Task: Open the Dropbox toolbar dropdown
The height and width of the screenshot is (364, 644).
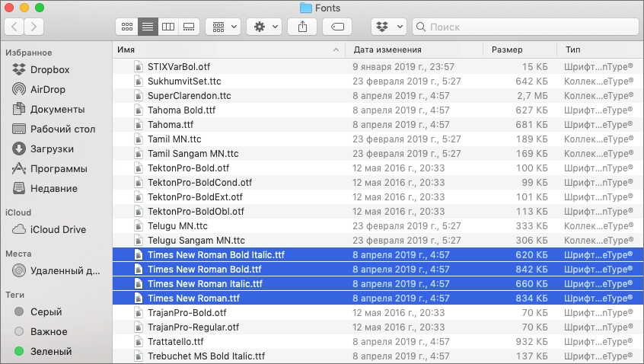Action: coord(388,27)
